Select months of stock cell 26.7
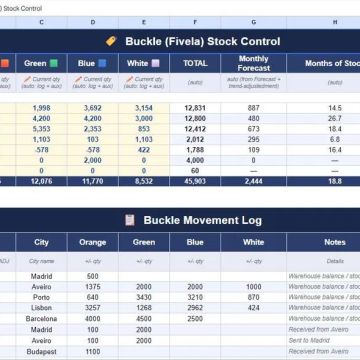 [323, 119]
